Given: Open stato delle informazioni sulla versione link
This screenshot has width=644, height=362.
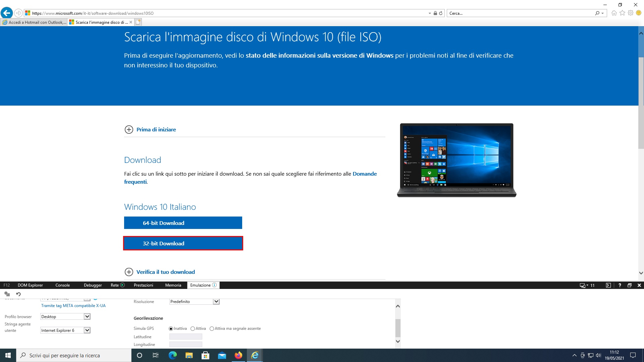Looking at the screenshot, I should pos(320,55).
